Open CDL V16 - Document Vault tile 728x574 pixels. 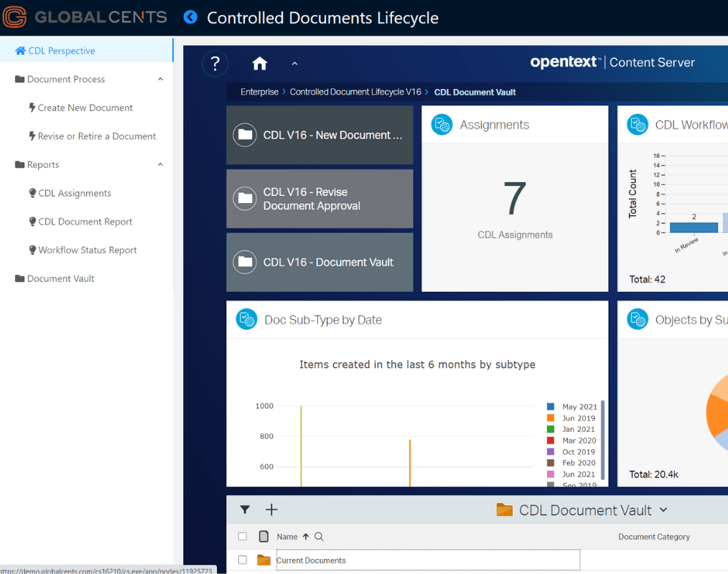(319, 262)
